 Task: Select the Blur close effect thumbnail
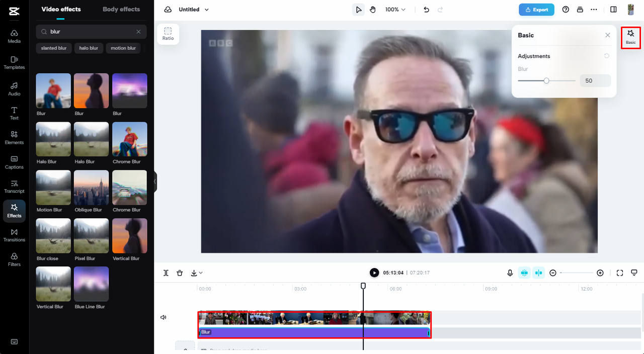53,235
